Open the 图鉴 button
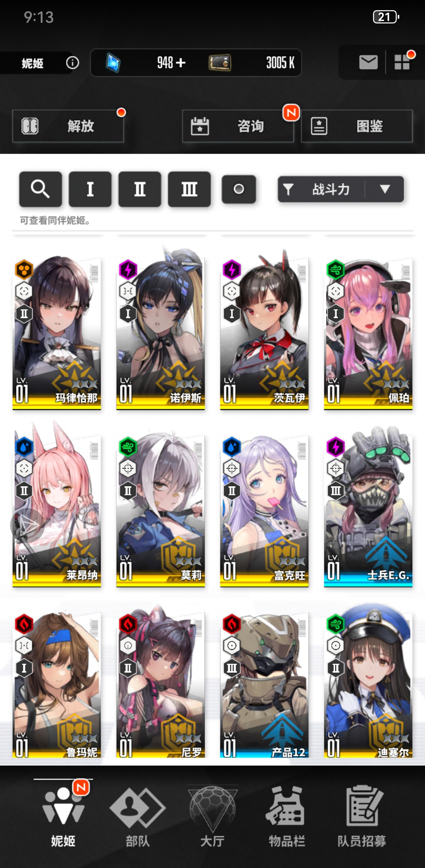 coord(357,126)
